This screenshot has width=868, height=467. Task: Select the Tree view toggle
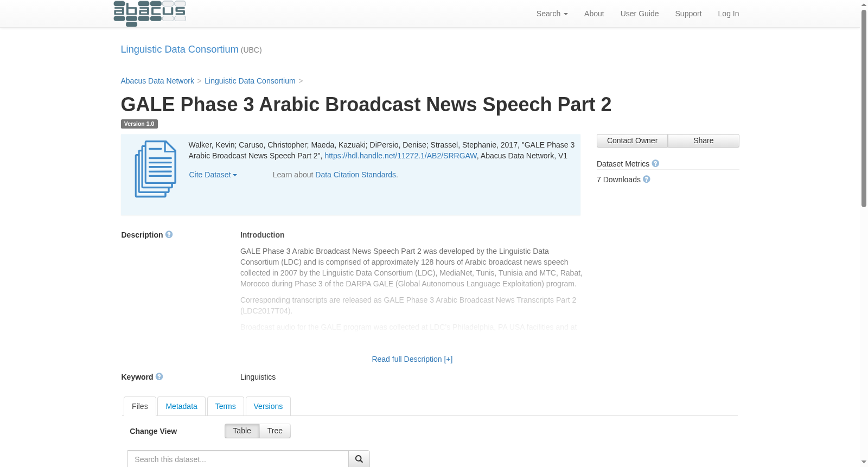click(275, 431)
